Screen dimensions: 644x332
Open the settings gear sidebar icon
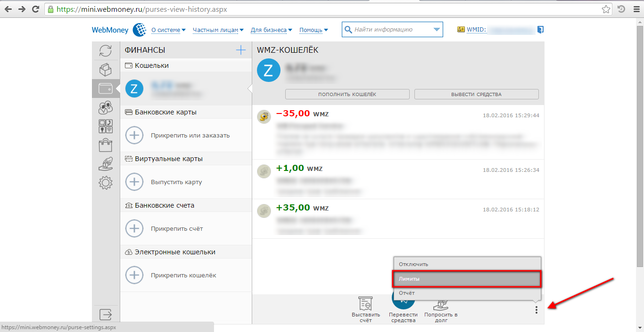click(106, 182)
